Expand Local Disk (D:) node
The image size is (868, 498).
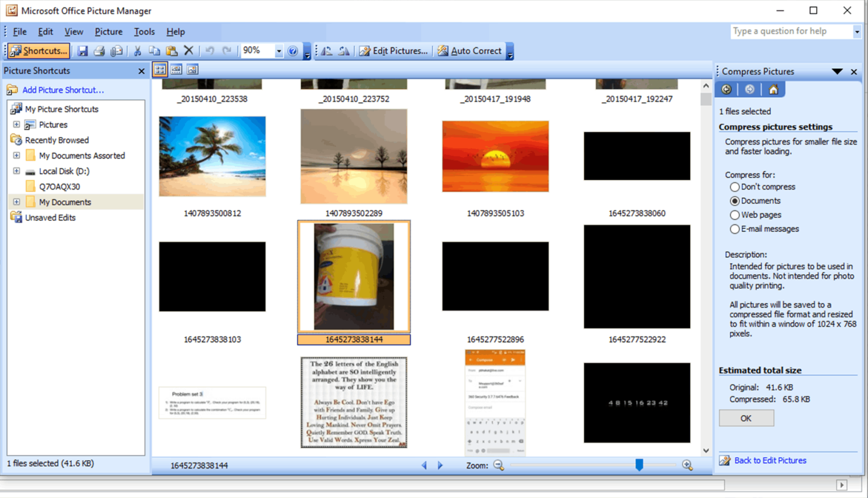pyautogui.click(x=16, y=171)
